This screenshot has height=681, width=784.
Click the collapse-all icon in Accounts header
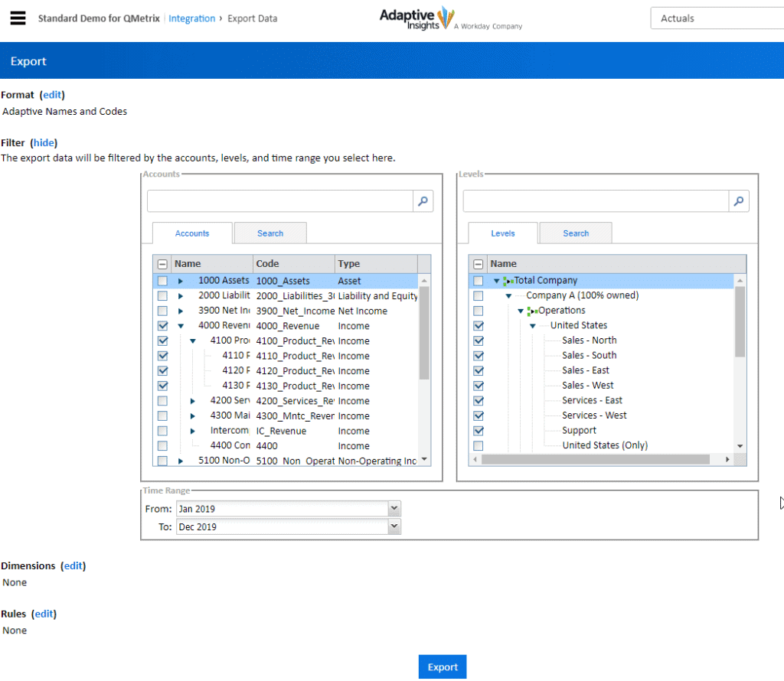pyautogui.click(x=162, y=262)
